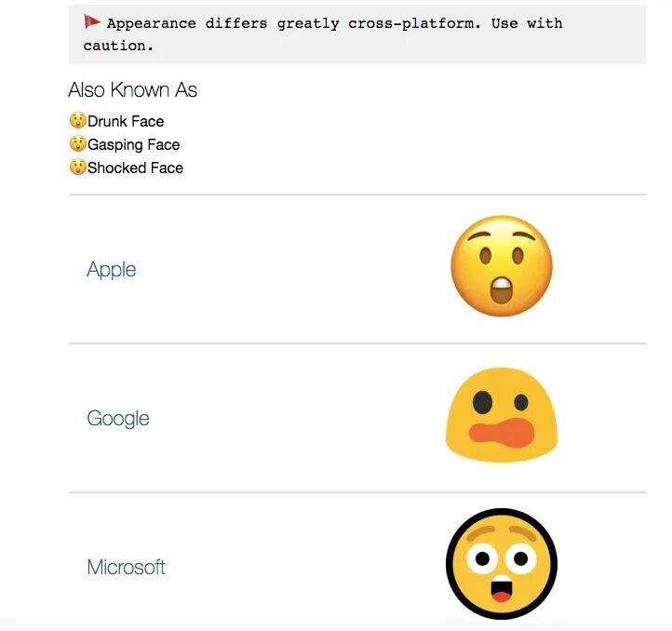The image size is (672, 631).
Task: Click the small emoji beside Drunk Face
Action: (77, 120)
